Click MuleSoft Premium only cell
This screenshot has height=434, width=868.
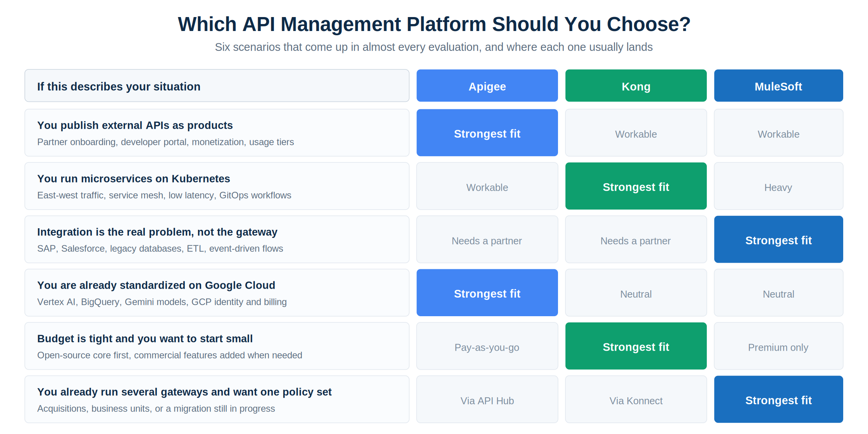(778, 346)
